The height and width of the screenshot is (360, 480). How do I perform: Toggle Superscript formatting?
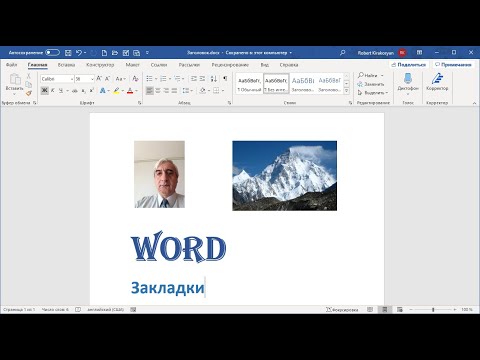91,91
